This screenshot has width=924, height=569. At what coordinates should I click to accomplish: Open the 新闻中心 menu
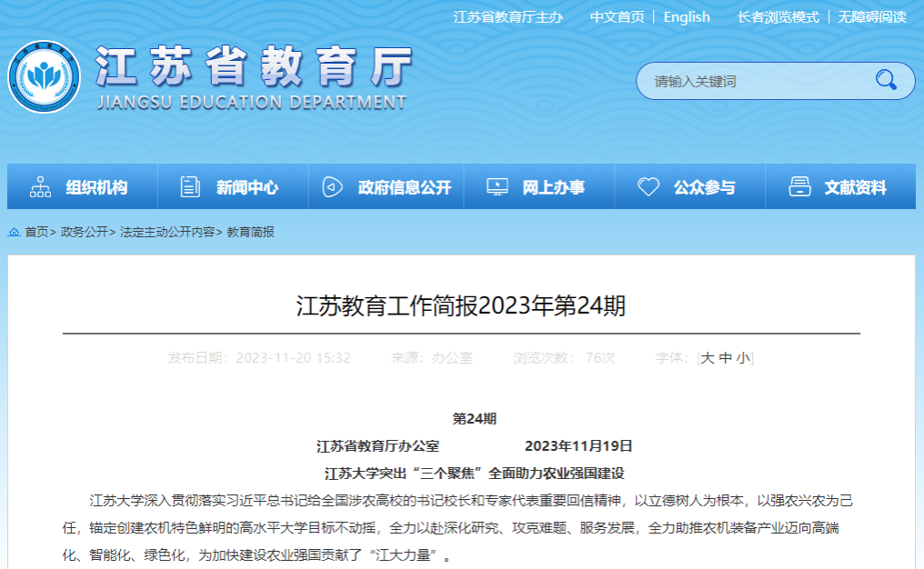(246, 188)
